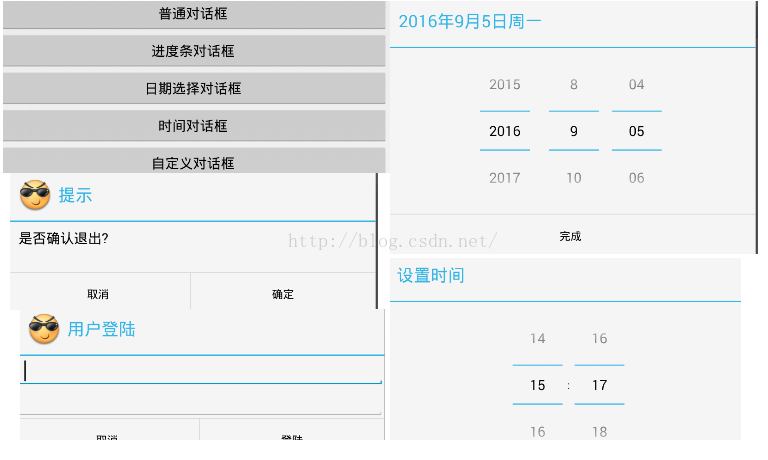The height and width of the screenshot is (460, 768).
Task: Tap the current minute 17 value
Action: 600,385
